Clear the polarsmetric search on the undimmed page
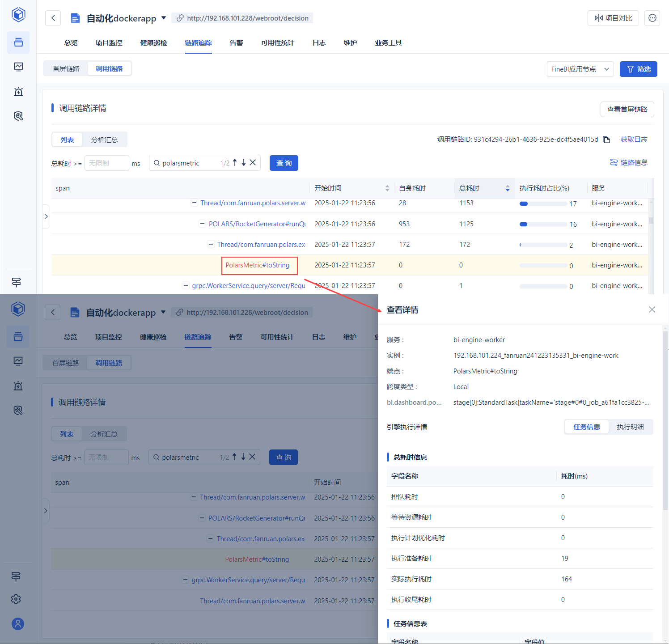669x644 pixels. [253, 163]
